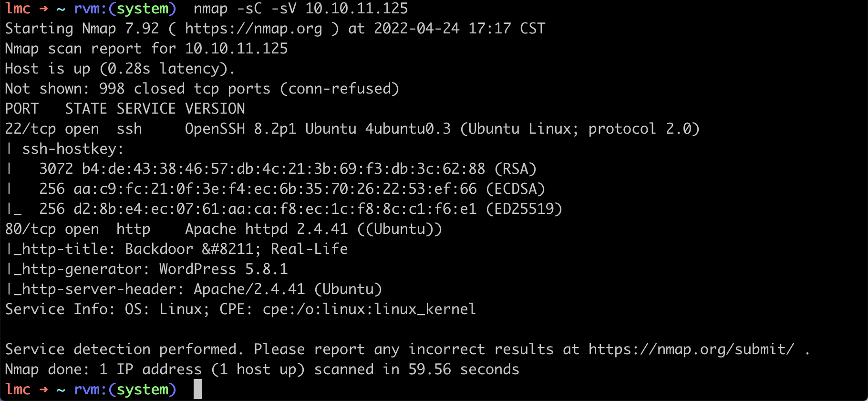Viewport: 868px width, 401px height.
Task: Click the "cpe:/o:linux:linux_kernel" text
Action: (x=369, y=309)
